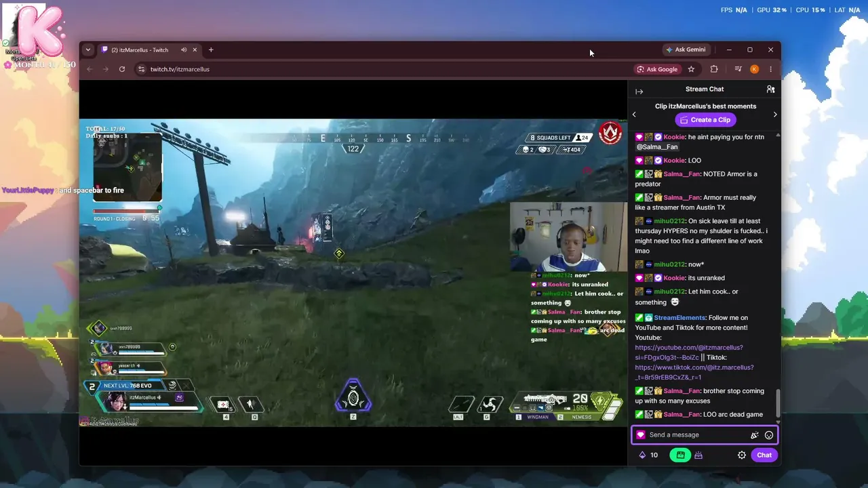This screenshot has width=868, height=488.
Task: Go back in browser history
Action: click(x=90, y=69)
